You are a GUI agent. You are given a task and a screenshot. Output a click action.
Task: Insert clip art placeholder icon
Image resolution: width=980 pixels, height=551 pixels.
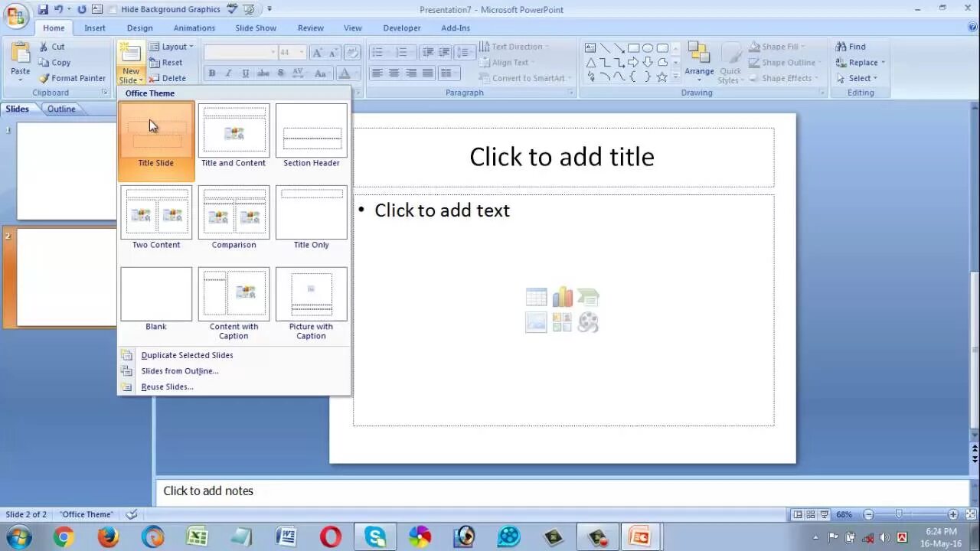(562, 322)
